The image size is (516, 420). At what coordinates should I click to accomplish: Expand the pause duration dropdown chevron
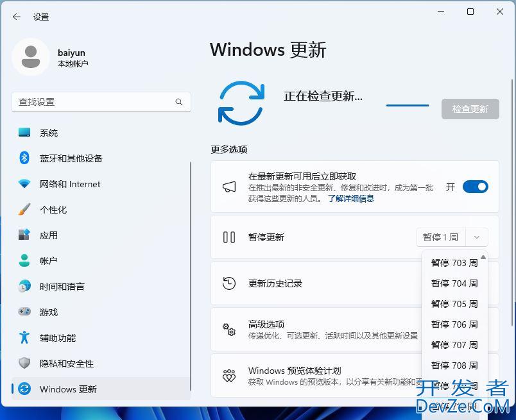click(x=476, y=237)
